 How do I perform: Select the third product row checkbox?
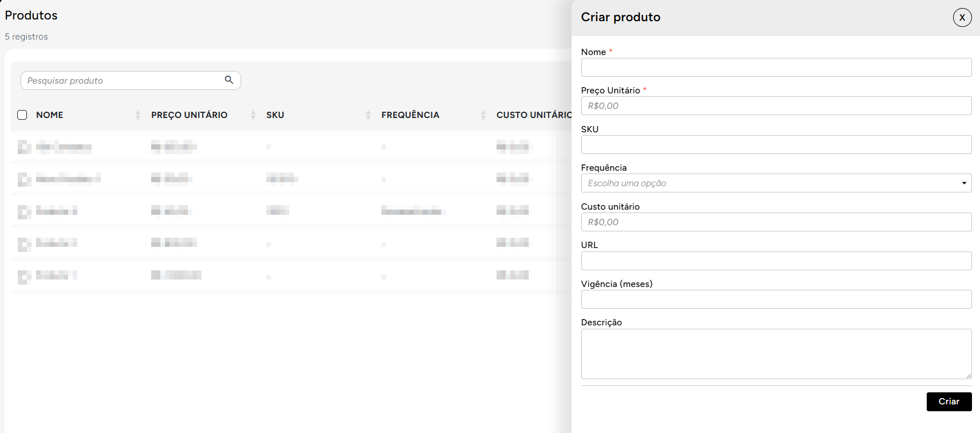coord(23,212)
